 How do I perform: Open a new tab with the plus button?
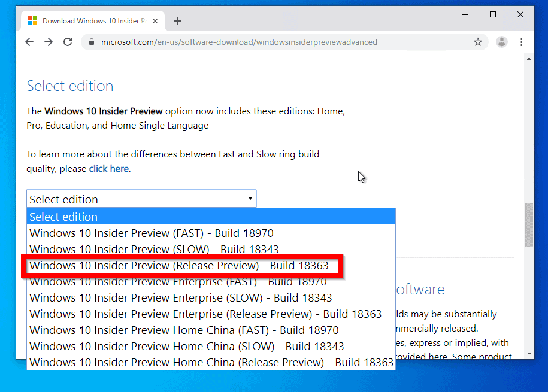(177, 21)
